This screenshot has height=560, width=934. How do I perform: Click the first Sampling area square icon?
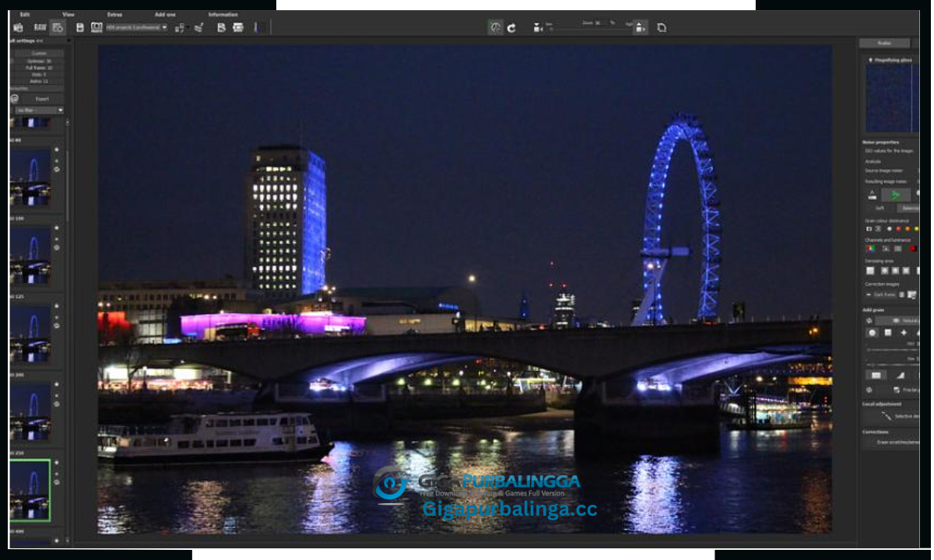(x=870, y=271)
